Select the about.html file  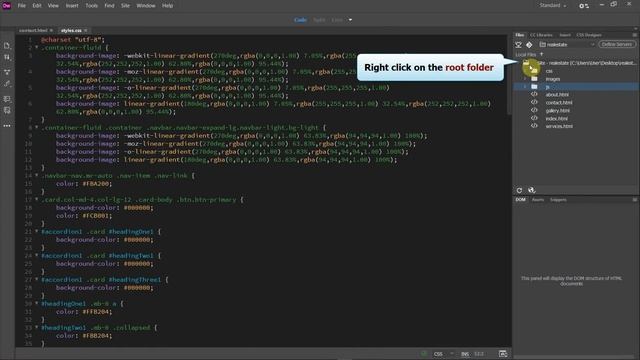click(x=557, y=95)
